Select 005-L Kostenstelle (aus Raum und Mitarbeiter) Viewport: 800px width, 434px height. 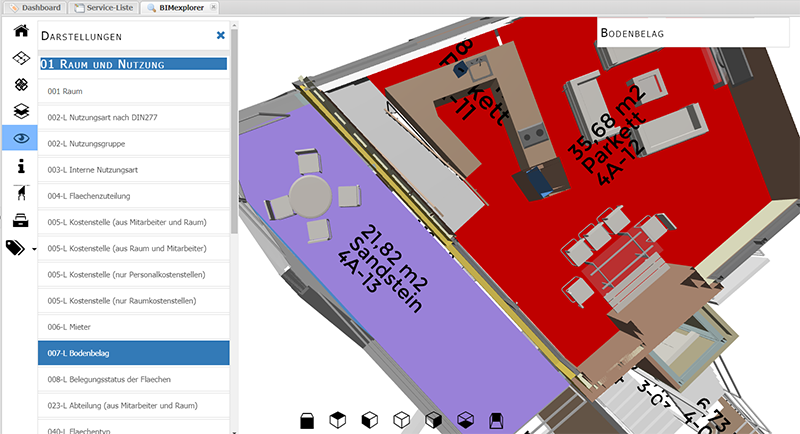click(x=134, y=248)
